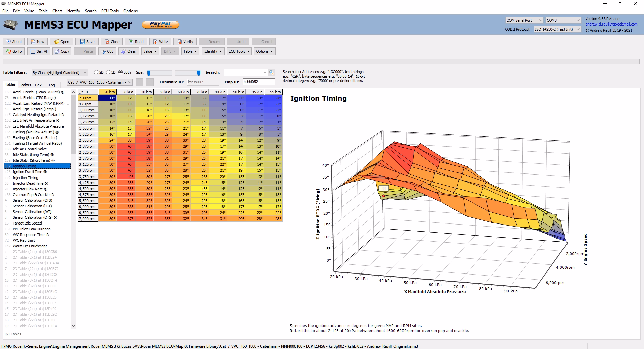This screenshot has width=644, height=349.
Task: Open the Cat_7_VVC_160_1800 map dropdown
Action: [x=100, y=82]
